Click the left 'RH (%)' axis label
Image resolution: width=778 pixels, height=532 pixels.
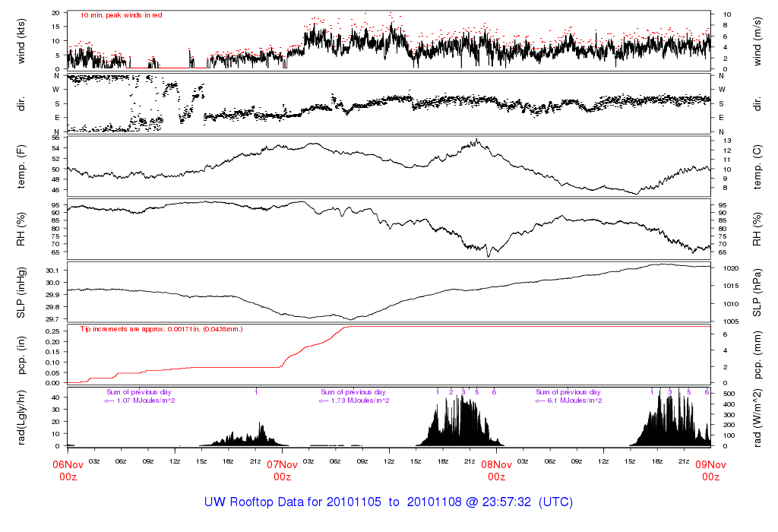[x=21, y=230]
